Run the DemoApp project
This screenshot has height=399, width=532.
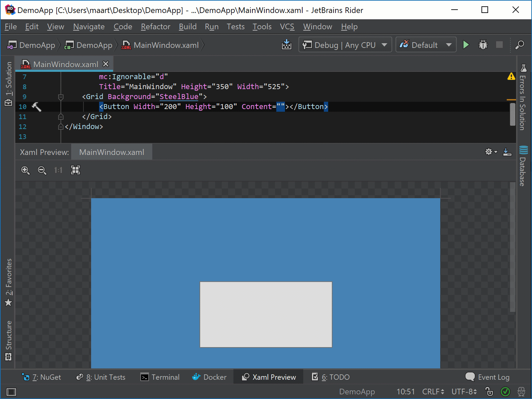coord(466,45)
